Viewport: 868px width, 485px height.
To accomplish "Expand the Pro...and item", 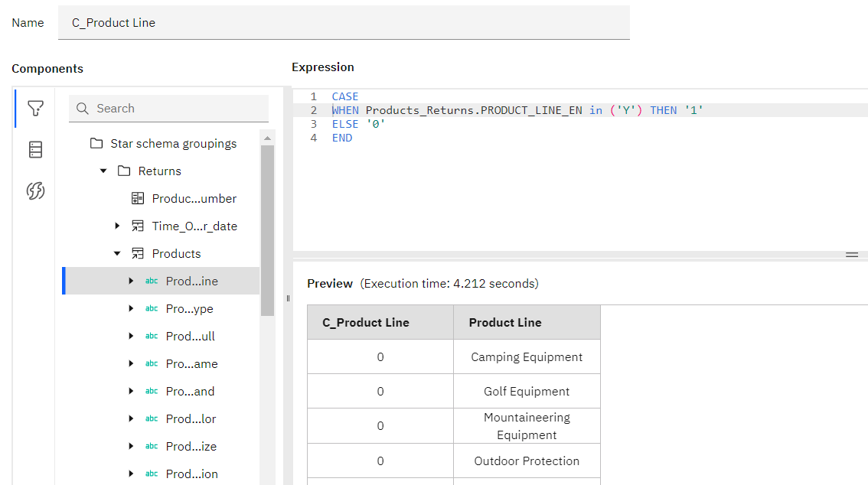I will tap(131, 392).
